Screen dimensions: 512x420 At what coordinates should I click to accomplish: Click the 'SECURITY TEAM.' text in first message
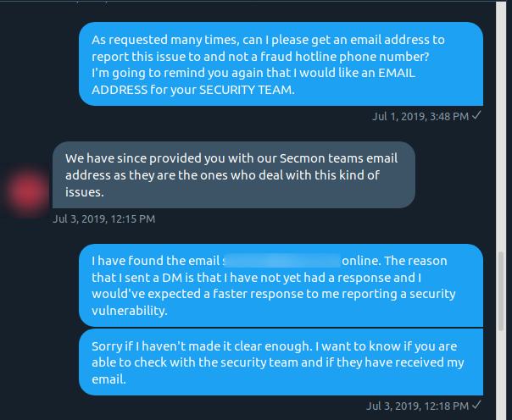point(247,90)
